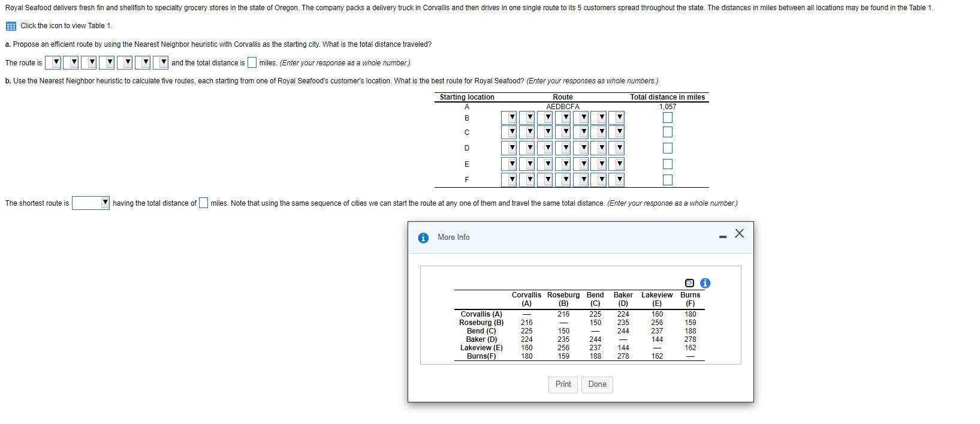Click the shortest route total distance field
The image size is (980, 424).
pos(203,203)
